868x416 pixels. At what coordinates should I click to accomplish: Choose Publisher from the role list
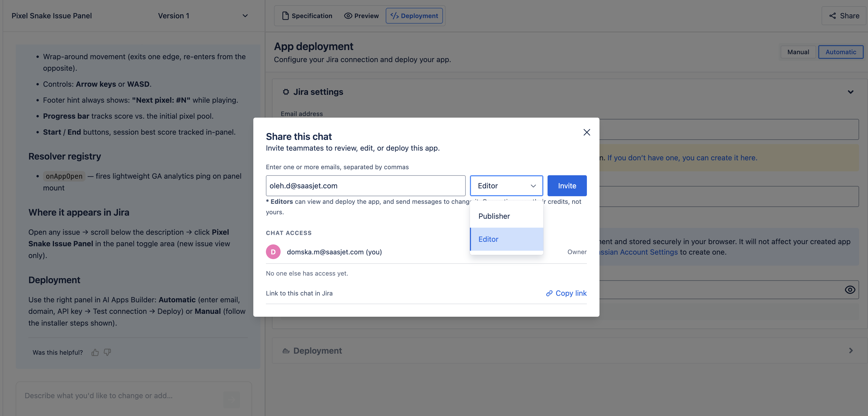[x=506, y=216]
